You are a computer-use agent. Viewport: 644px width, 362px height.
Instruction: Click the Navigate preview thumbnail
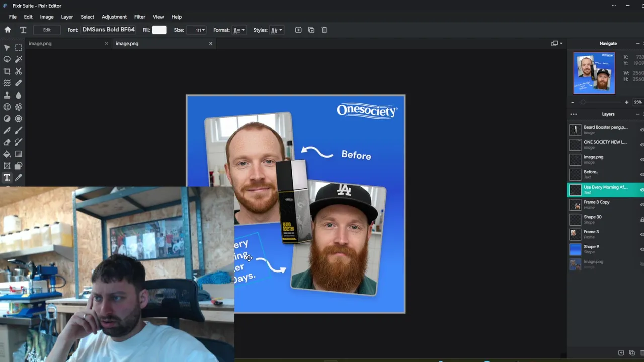pos(594,73)
